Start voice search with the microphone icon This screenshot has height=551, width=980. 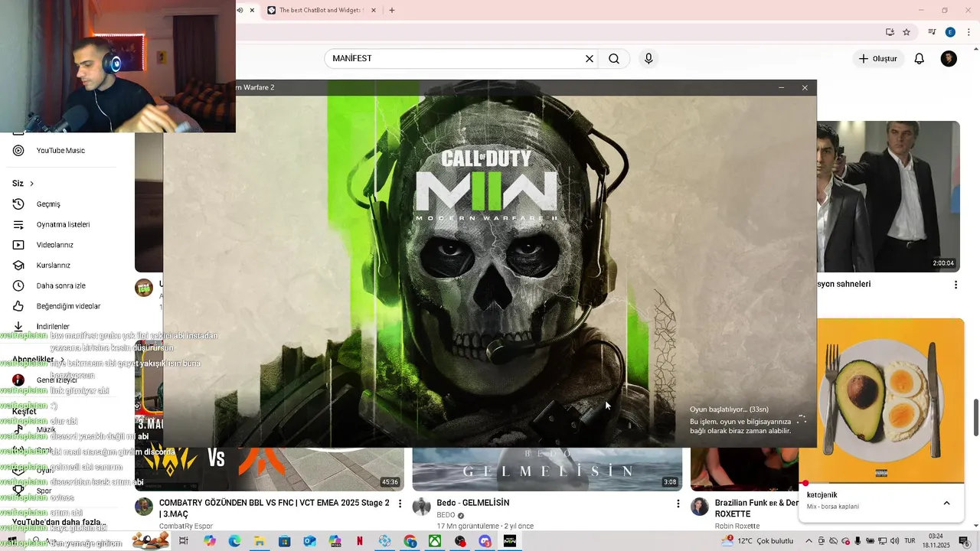(x=648, y=59)
